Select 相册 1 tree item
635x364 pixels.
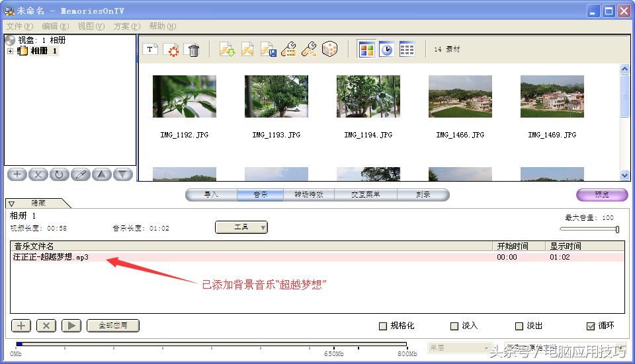(x=44, y=51)
